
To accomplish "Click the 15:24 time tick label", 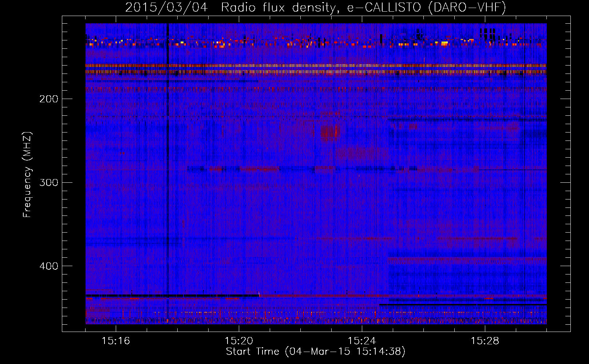I will [362, 341].
